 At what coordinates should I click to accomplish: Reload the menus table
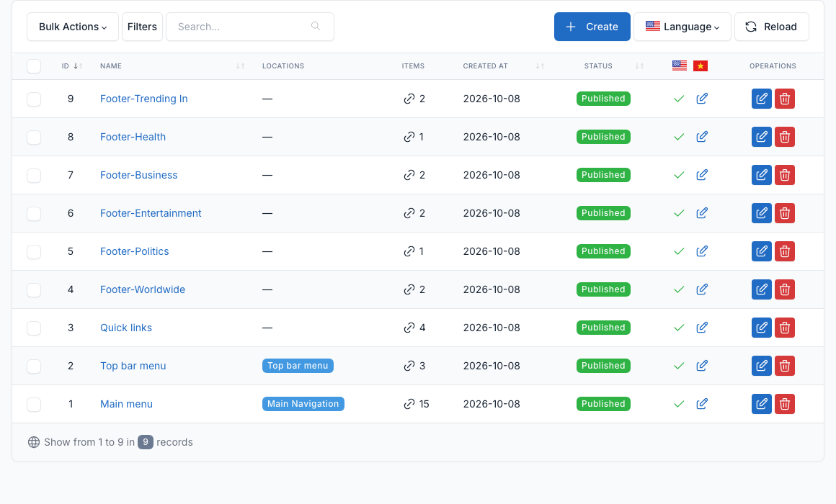(x=771, y=27)
